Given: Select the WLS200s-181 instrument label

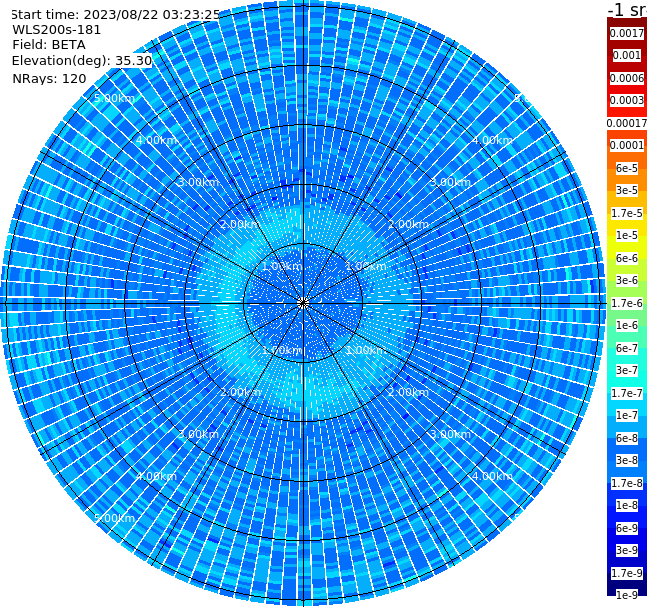Looking at the screenshot, I should click(57, 30).
